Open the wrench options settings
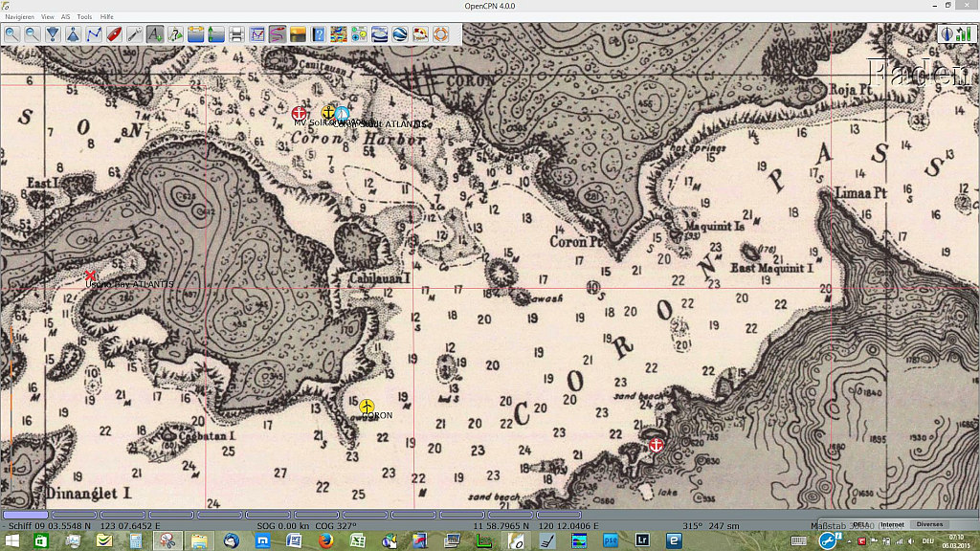980x551 pixels. coord(134,34)
